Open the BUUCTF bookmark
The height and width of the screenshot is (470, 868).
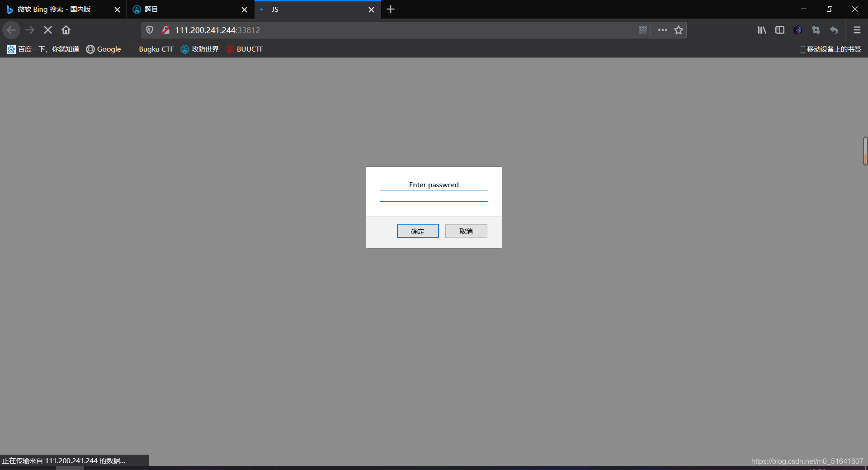[245, 49]
